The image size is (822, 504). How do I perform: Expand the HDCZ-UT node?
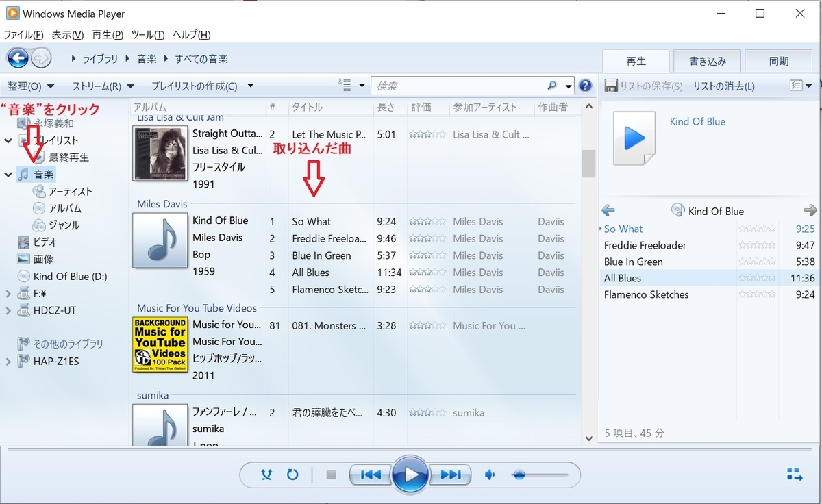8,310
